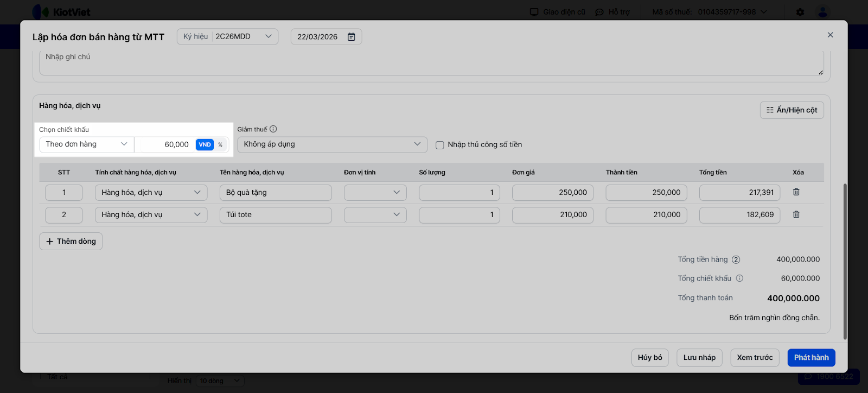Screen dimensions: 868x393
Task: Click the Ẩn/Hiện cột columns button
Action: (792, 110)
